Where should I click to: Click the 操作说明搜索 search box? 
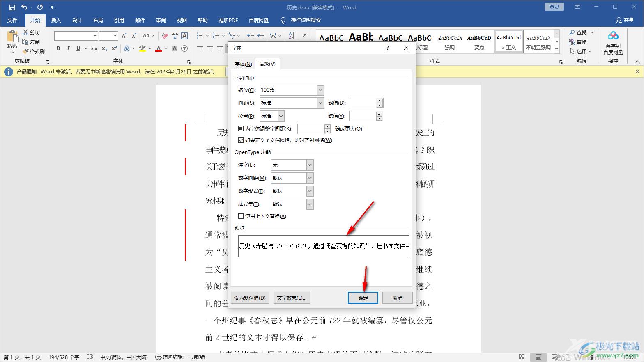click(x=306, y=20)
